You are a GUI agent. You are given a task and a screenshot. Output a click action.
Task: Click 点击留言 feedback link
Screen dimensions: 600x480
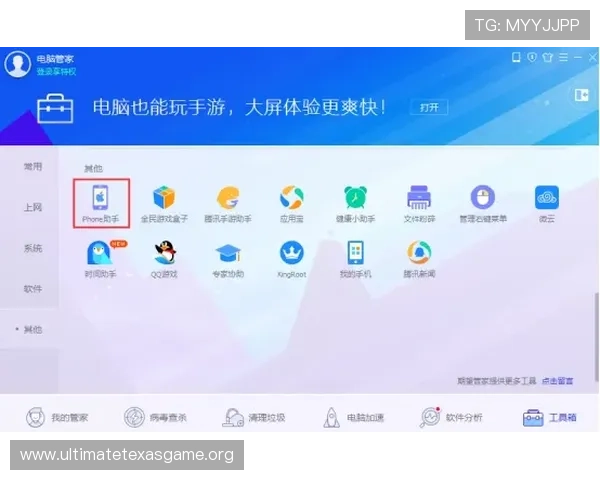coord(558,381)
